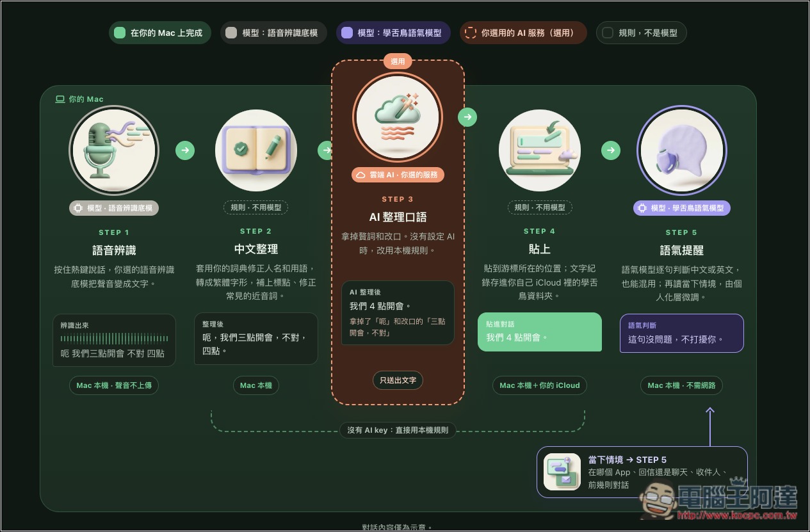
Task: Click the Mac 本機 · 聲音不上傳 tag
Action: click(x=114, y=385)
